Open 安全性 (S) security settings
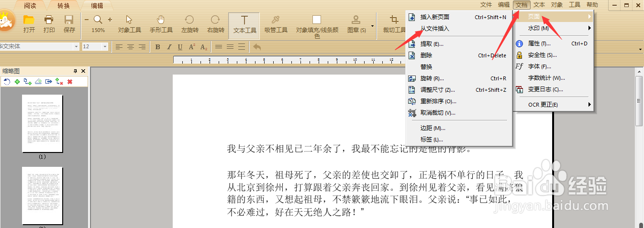The image size is (644, 228). click(554, 55)
